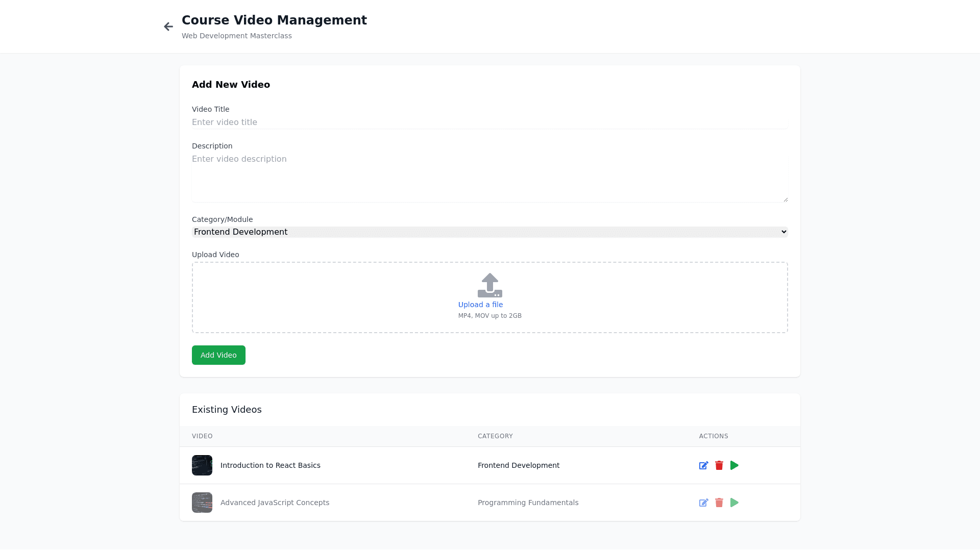Click the Add Video button

(x=218, y=355)
